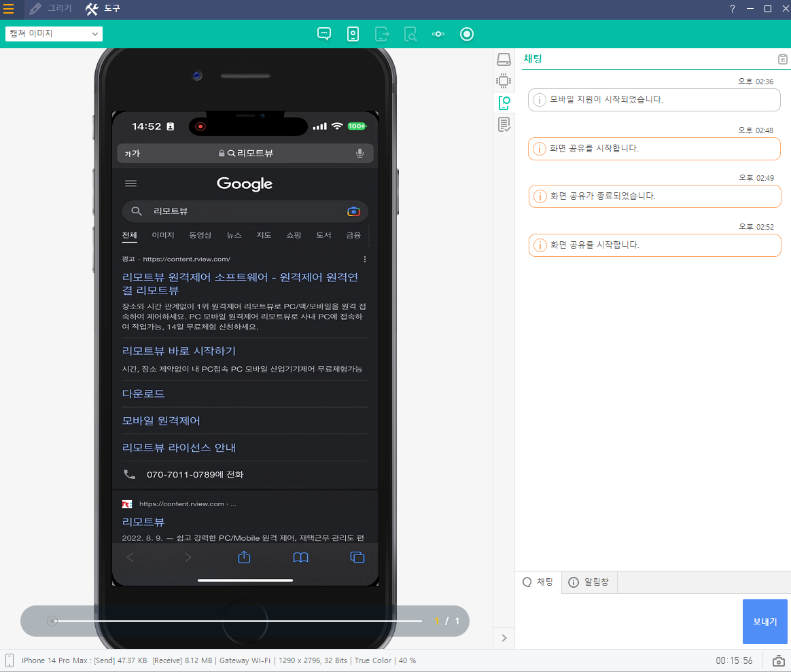Open the Google hamburger menu on phone
Screen dimensions: 791x672
point(130,183)
